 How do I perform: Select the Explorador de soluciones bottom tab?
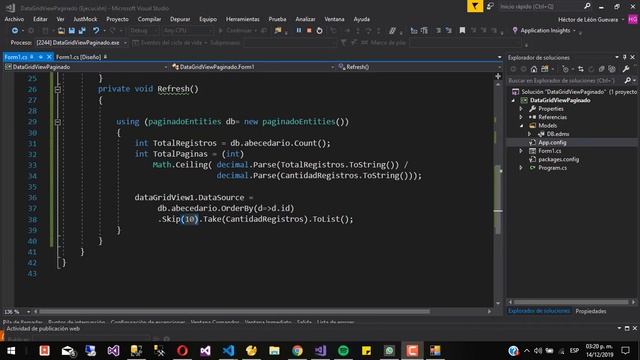[x=539, y=311]
